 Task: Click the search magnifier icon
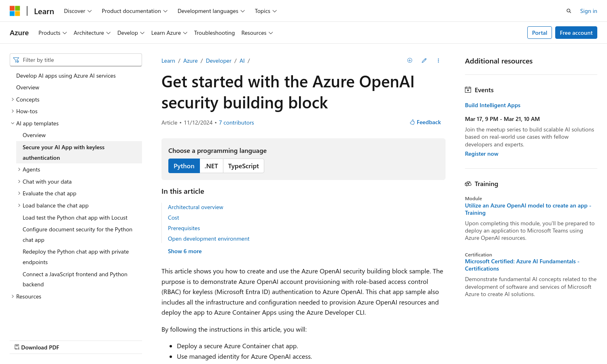pyautogui.click(x=569, y=11)
